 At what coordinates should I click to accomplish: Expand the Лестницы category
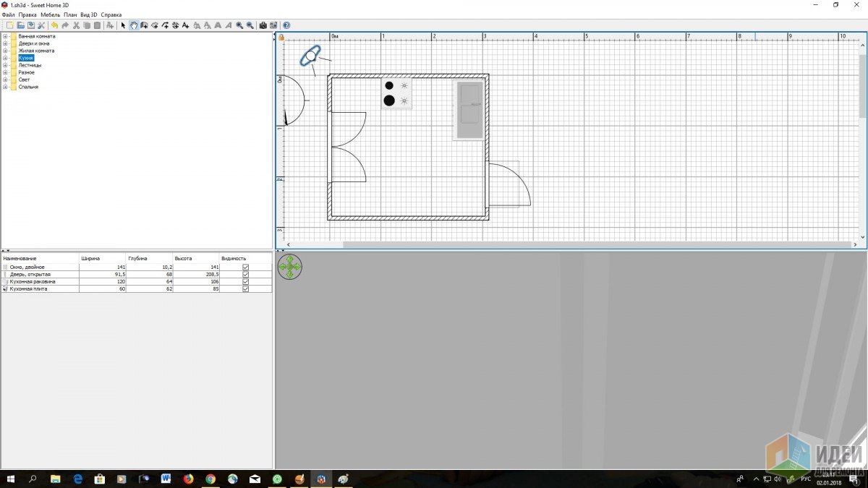(5, 65)
